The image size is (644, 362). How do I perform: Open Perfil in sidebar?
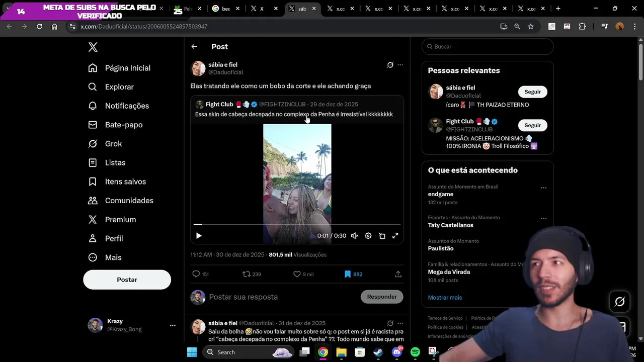pos(105,238)
